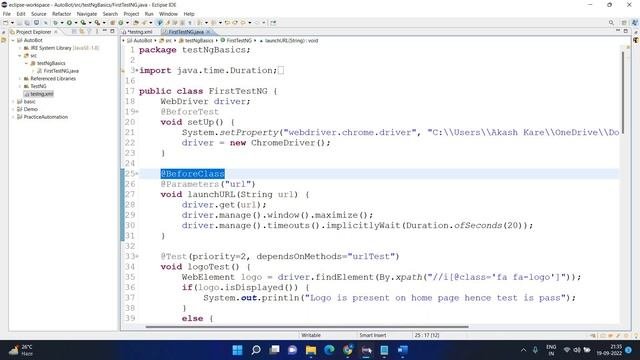Collapse the AutoBot project node
This screenshot has width=640, height=360.
(x=13, y=40)
